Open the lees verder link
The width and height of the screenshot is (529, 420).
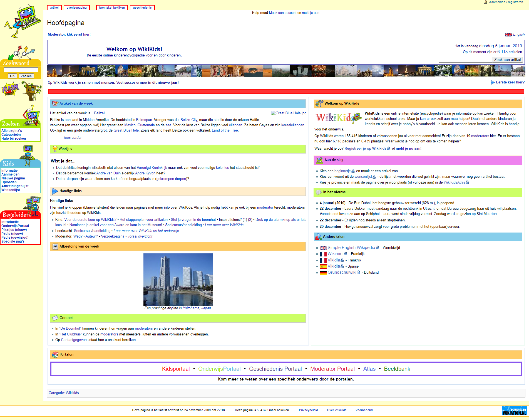[x=73, y=138]
